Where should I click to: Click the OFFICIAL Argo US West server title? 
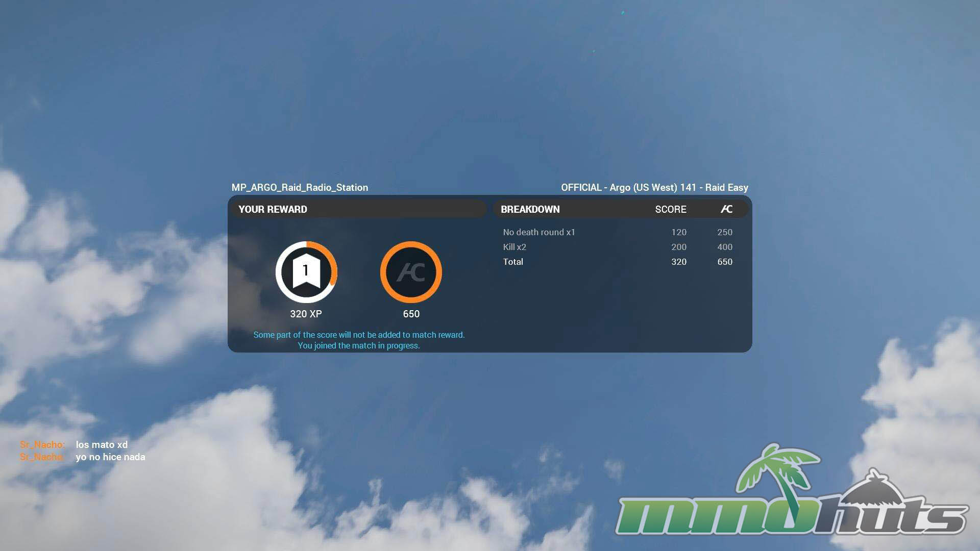[654, 187]
